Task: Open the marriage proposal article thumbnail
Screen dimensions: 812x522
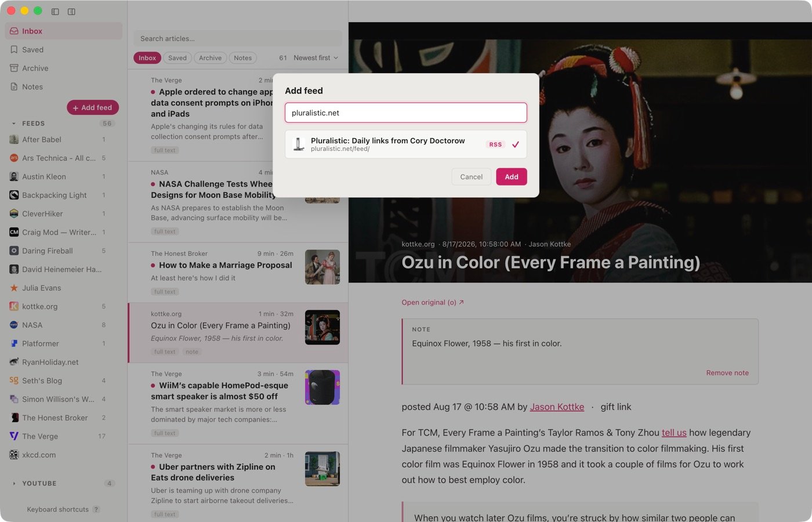Action: tap(322, 267)
